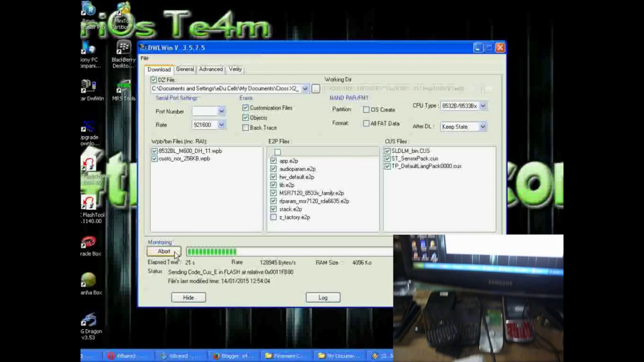Uncheck rfparam_msr7120_rda6635.e2p file

coord(273,201)
